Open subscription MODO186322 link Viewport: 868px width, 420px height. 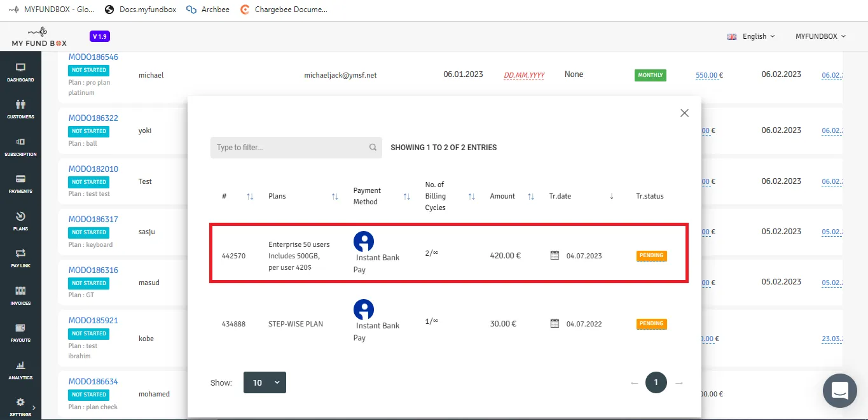93,118
